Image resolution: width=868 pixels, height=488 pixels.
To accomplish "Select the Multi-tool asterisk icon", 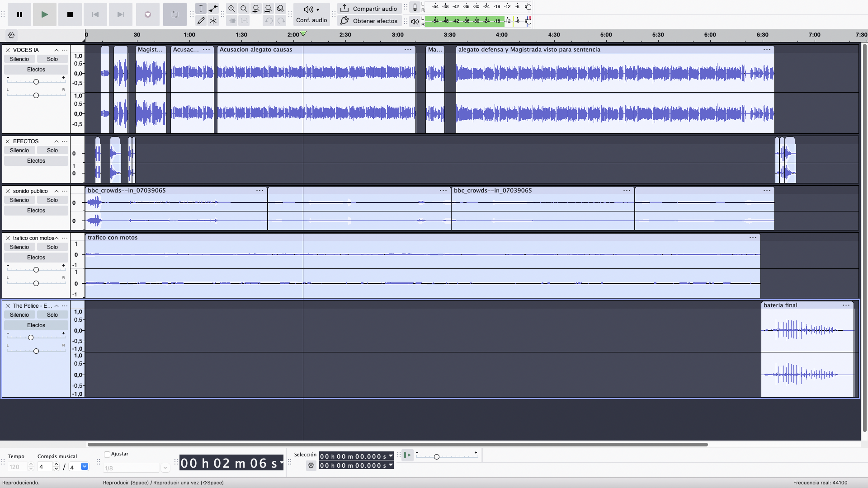I will pos(213,21).
